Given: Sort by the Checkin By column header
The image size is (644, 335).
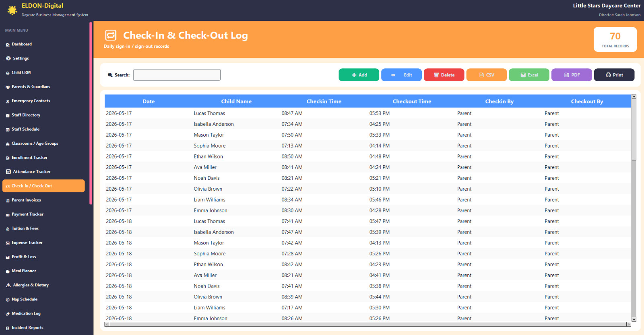Looking at the screenshot, I should (500, 101).
